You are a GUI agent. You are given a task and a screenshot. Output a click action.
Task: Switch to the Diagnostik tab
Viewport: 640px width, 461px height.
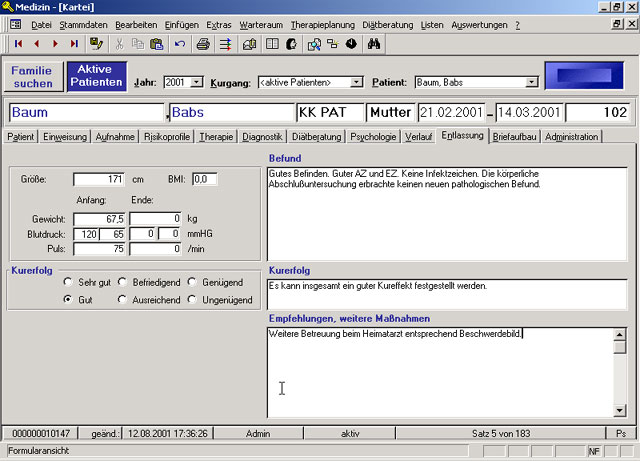point(262,137)
